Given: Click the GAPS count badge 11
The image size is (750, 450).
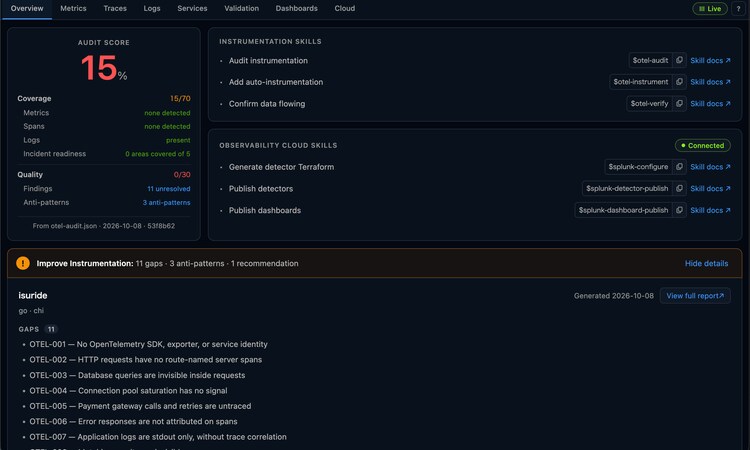Looking at the screenshot, I should click(51, 329).
